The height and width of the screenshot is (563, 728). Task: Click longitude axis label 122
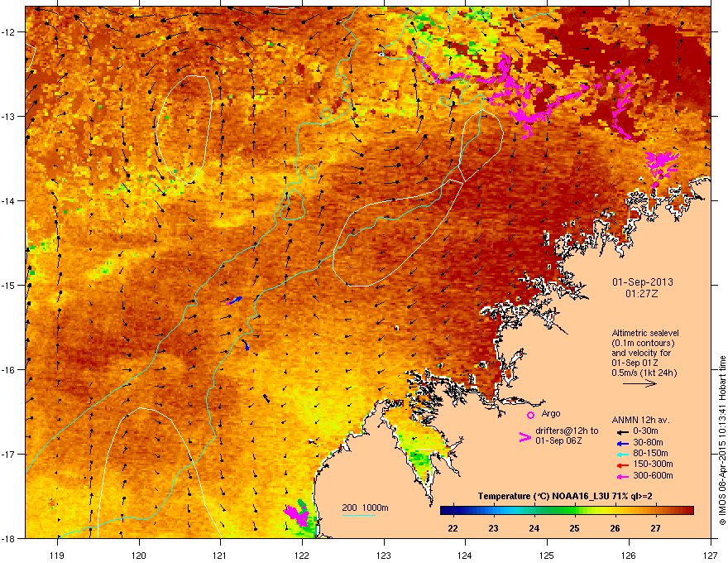pyautogui.click(x=302, y=555)
